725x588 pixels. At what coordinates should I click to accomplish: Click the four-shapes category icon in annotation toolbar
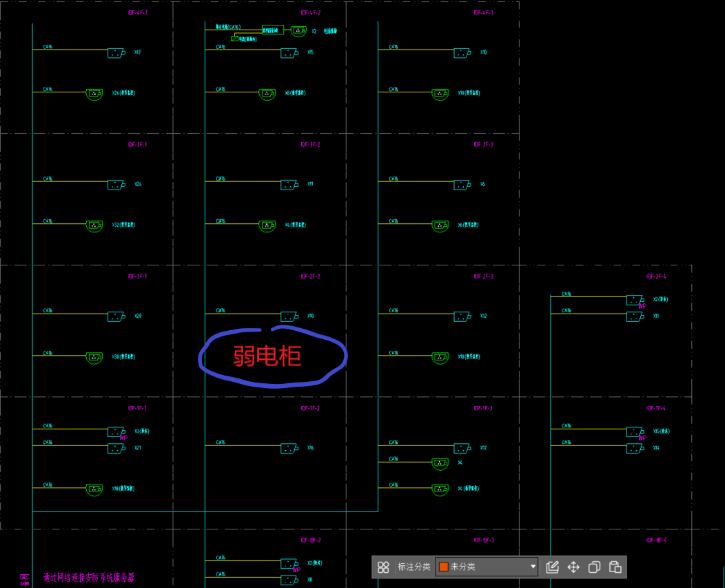click(383, 567)
